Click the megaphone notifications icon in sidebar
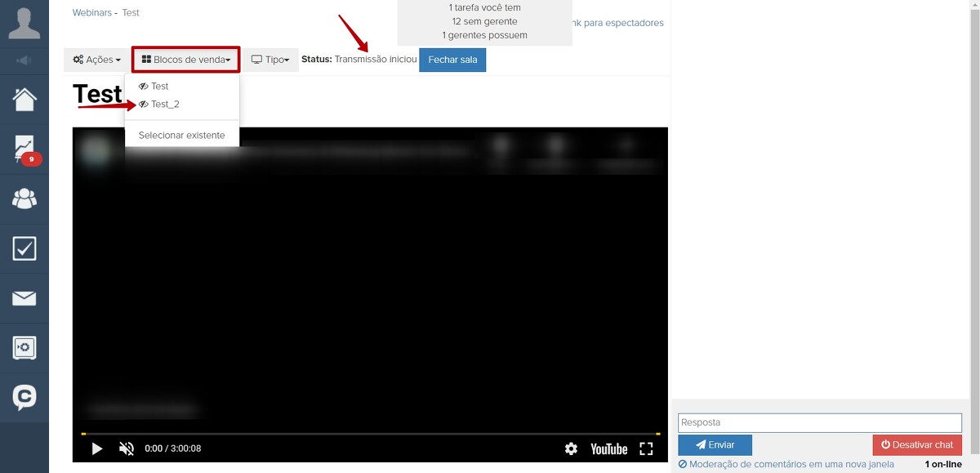Image resolution: width=980 pixels, height=473 pixels. tap(24, 60)
